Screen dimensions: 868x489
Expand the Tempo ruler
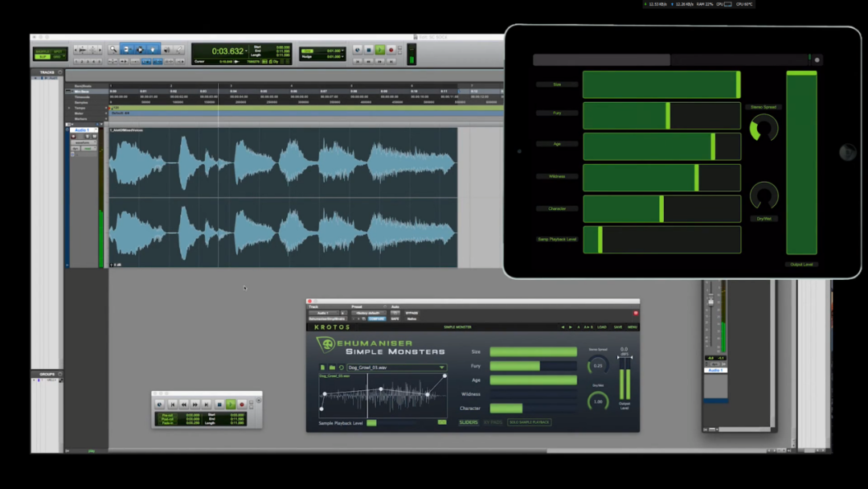pyautogui.click(x=69, y=108)
